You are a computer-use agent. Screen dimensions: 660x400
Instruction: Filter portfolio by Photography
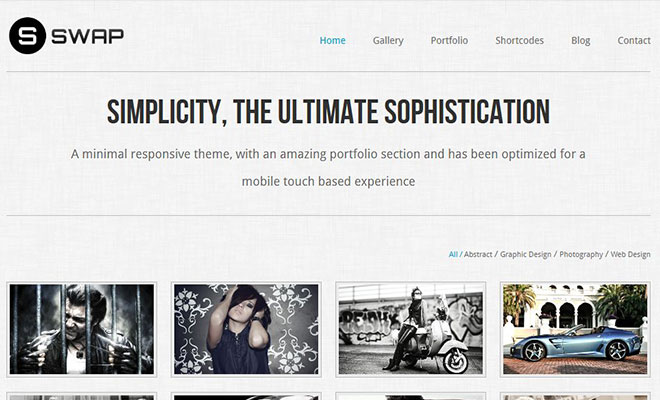581,254
